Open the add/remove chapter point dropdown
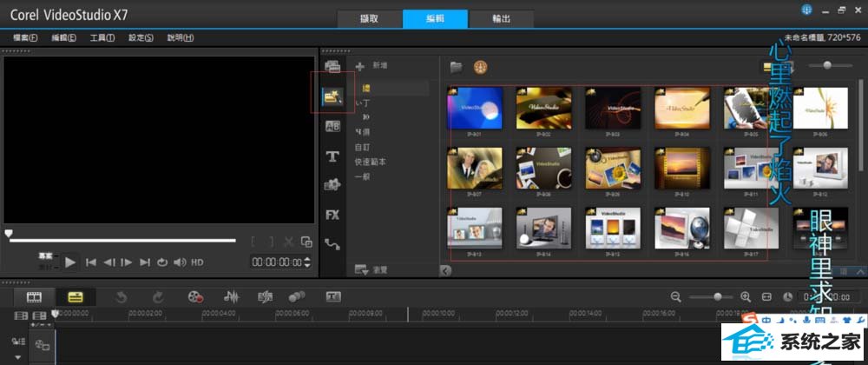 tap(41, 323)
